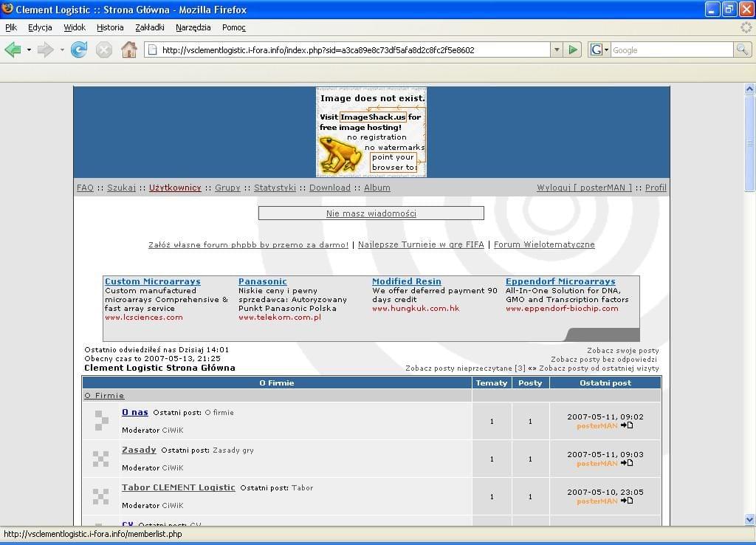Log out via Wyloguj posterMAN link
Viewport: 756px width, 545px height.
click(585, 188)
